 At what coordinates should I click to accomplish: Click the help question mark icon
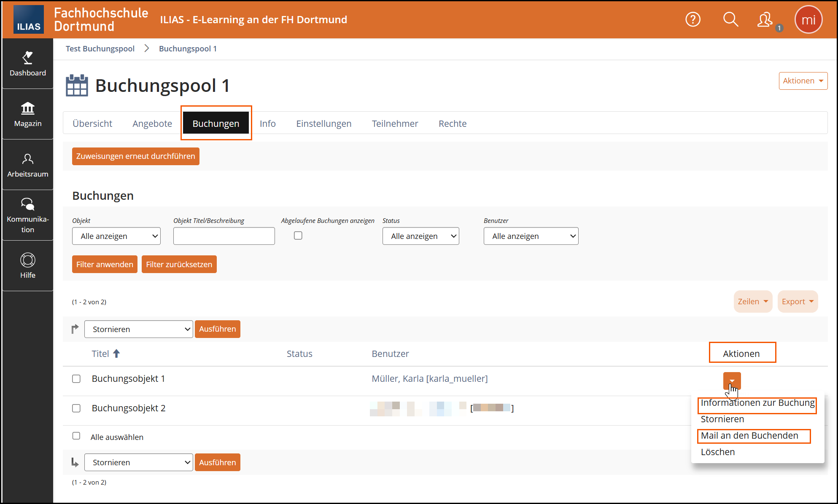click(x=692, y=19)
